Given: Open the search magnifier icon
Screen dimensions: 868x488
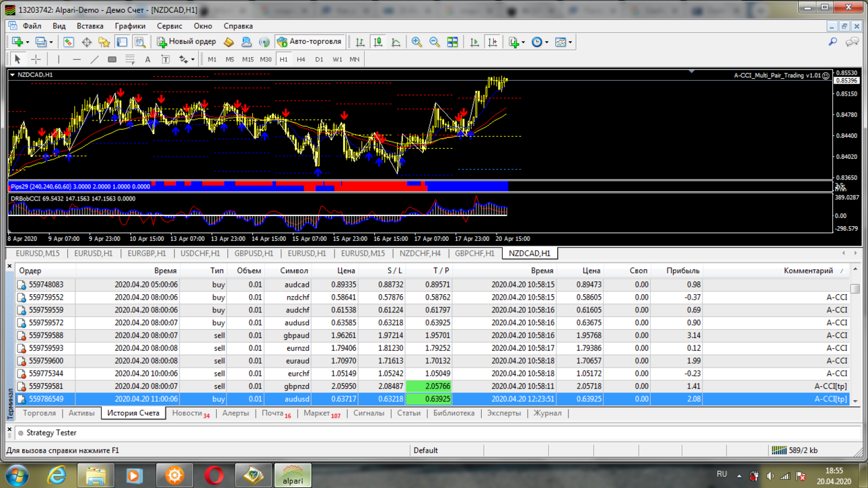Looking at the screenshot, I should (833, 42).
